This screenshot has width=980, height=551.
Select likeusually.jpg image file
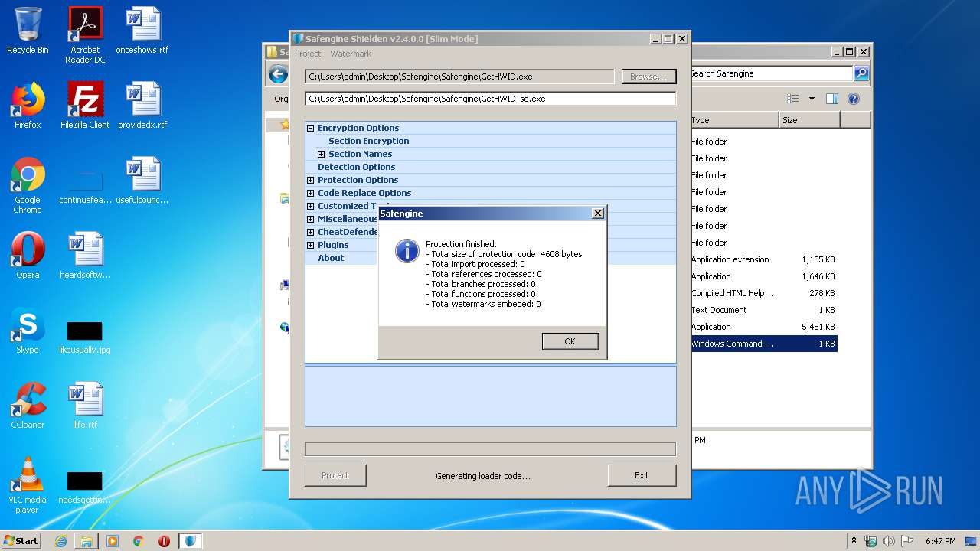(x=85, y=337)
